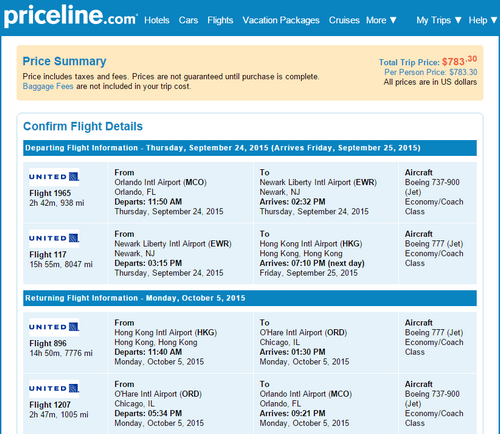Select Flights in the navigation bar
The width and height of the screenshot is (500, 434).
[x=220, y=20]
